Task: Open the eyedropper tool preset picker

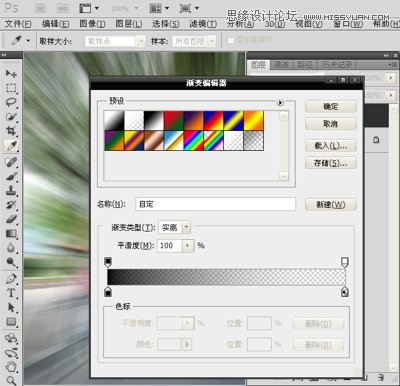Action: point(28,41)
